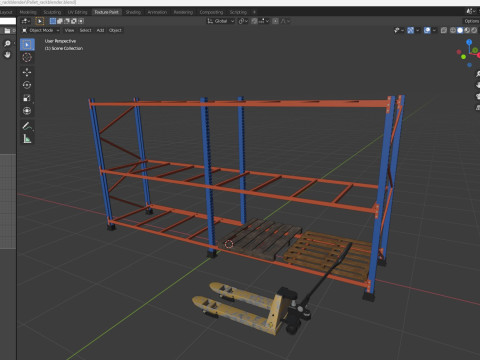This screenshot has height=360, width=480.
Task: Open the Global transform orientation dropdown
Action: point(221,21)
